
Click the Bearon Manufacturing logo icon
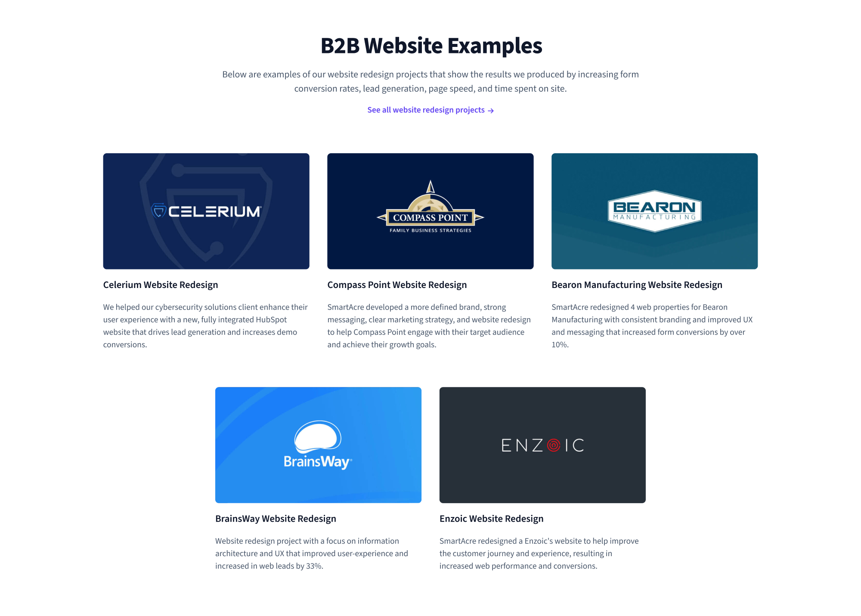[654, 210]
